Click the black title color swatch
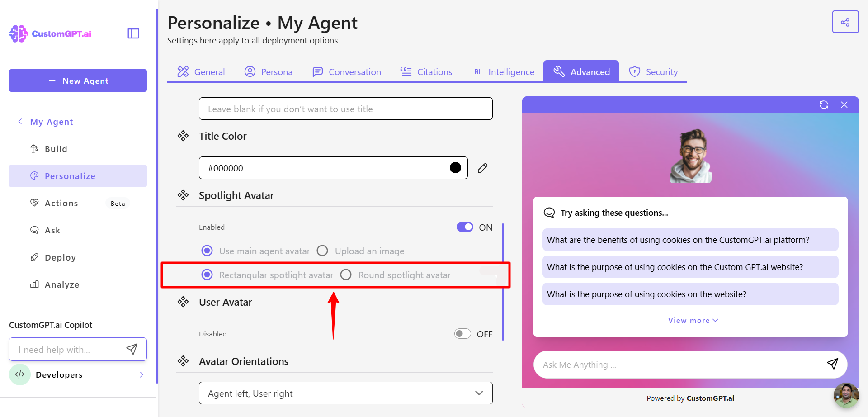Image resolution: width=868 pixels, height=417 pixels. pos(455,168)
